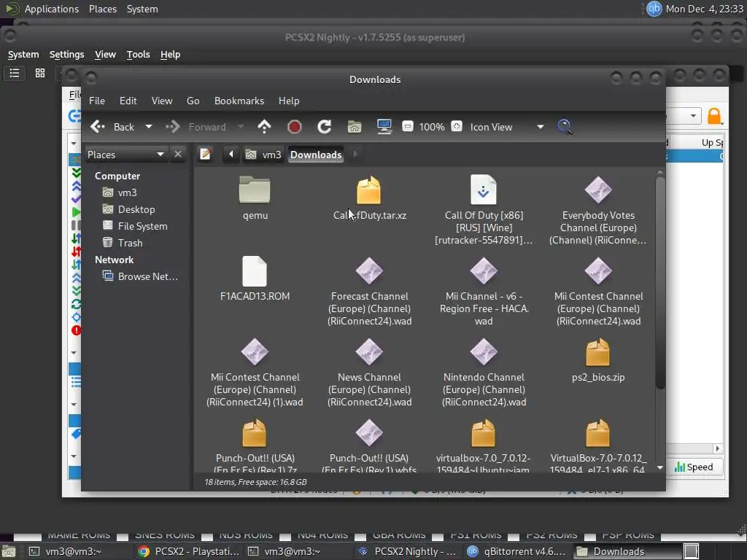Open the Icon View mode dropdown
Image resolution: width=747 pixels, height=560 pixels.
click(507, 127)
